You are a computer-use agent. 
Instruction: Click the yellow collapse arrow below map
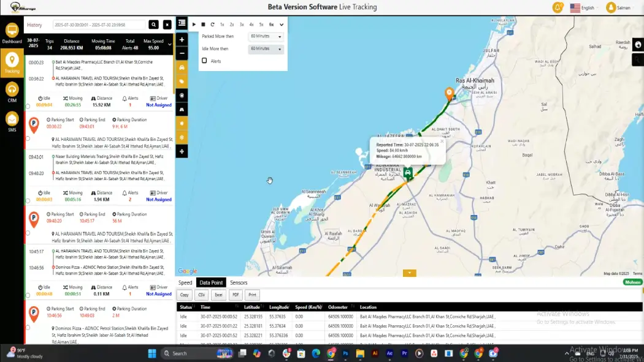click(x=410, y=273)
